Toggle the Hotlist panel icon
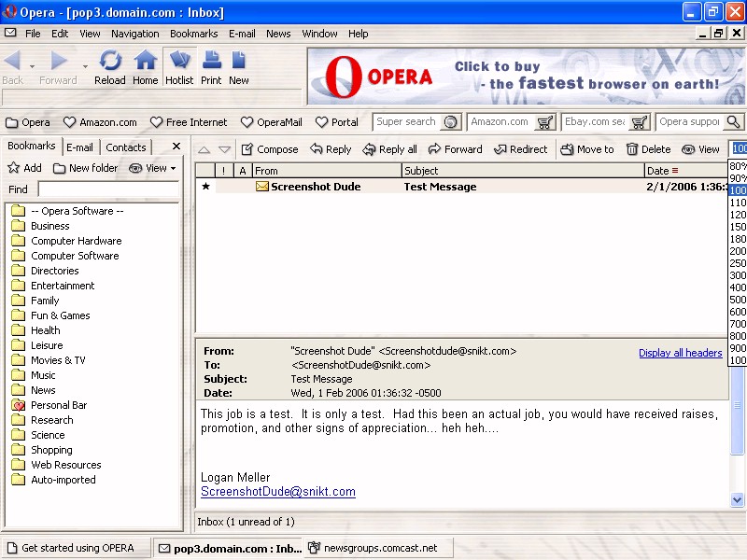Viewport: 747px width, 560px height. tap(179, 61)
